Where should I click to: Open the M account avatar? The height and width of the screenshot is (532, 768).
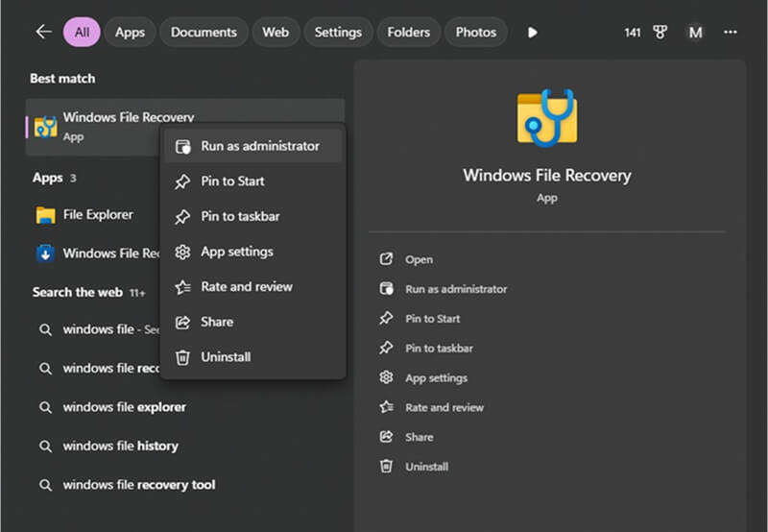(695, 33)
